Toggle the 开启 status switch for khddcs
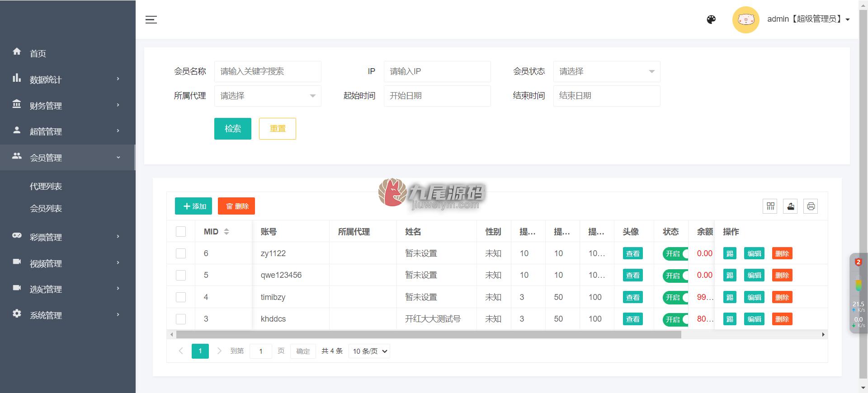The width and height of the screenshot is (868, 393). pos(675,319)
